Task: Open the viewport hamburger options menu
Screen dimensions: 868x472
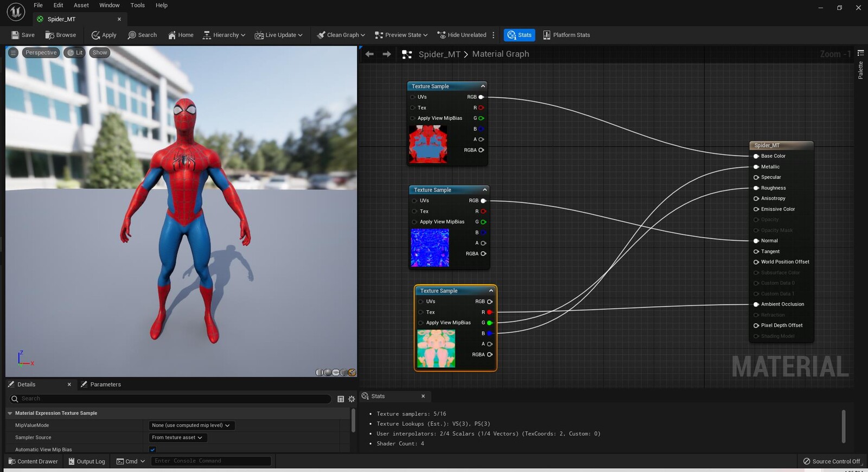Action: coord(14,53)
